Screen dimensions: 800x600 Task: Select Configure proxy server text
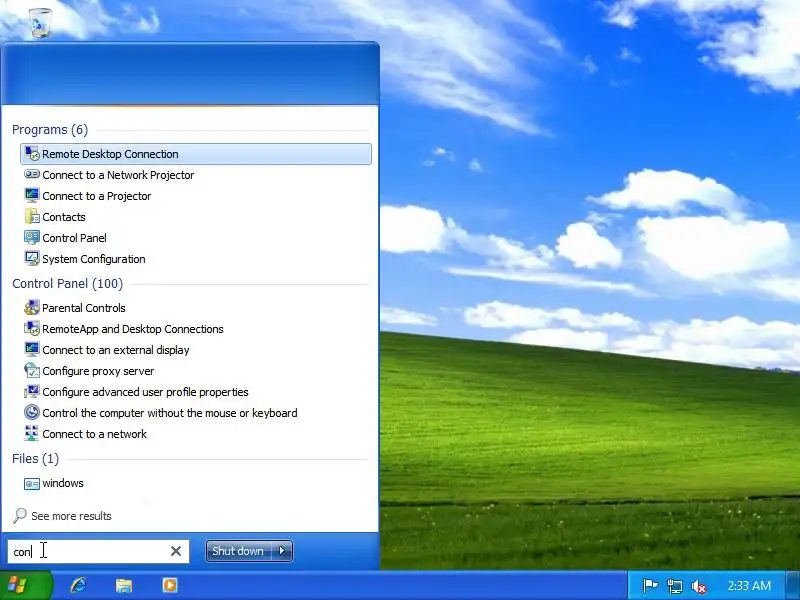coord(98,371)
